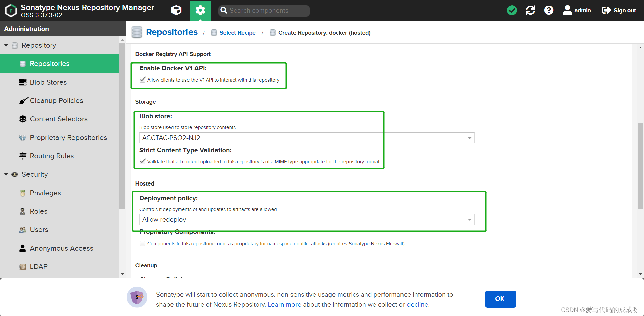Click the LDAP book icon
644x316 pixels.
[x=23, y=267]
